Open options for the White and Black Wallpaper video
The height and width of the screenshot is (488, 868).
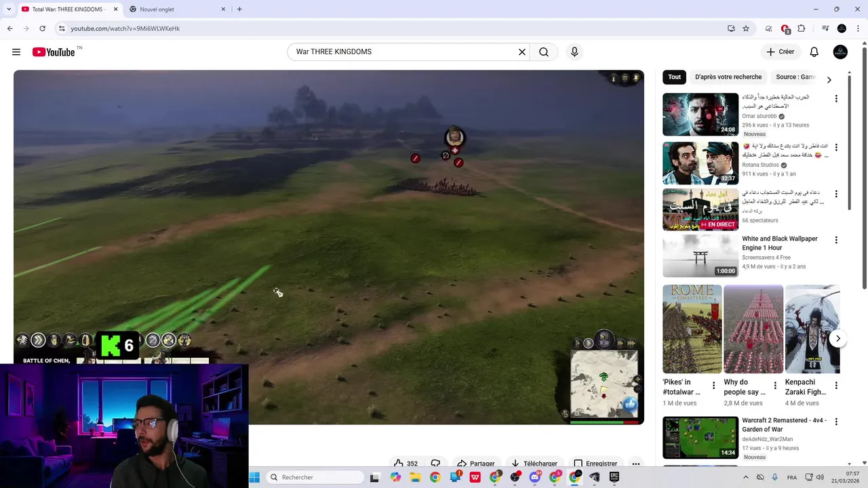pyautogui.click(x=836, y=241)
